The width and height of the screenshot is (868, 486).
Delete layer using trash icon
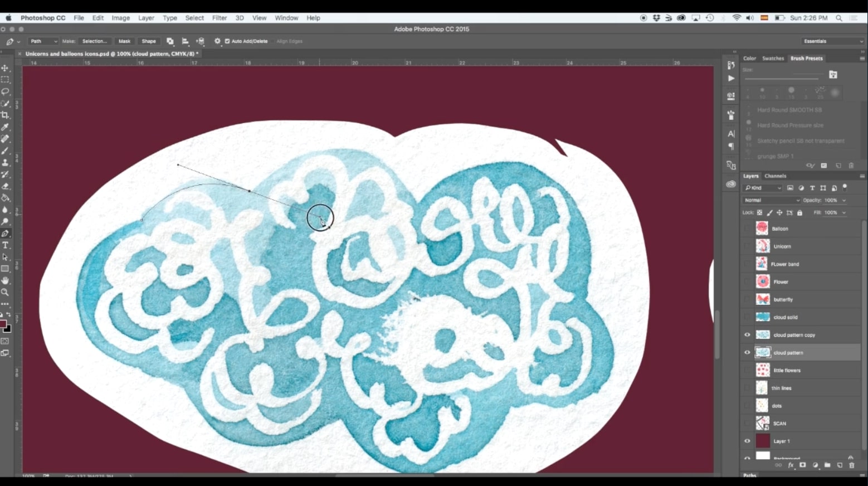click(851, 465)
